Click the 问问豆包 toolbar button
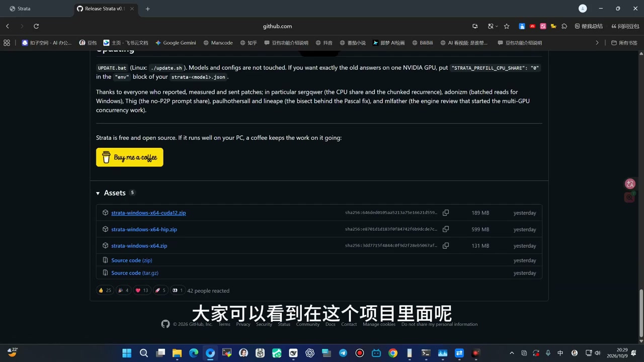644x362 pixels. point(625,26)
